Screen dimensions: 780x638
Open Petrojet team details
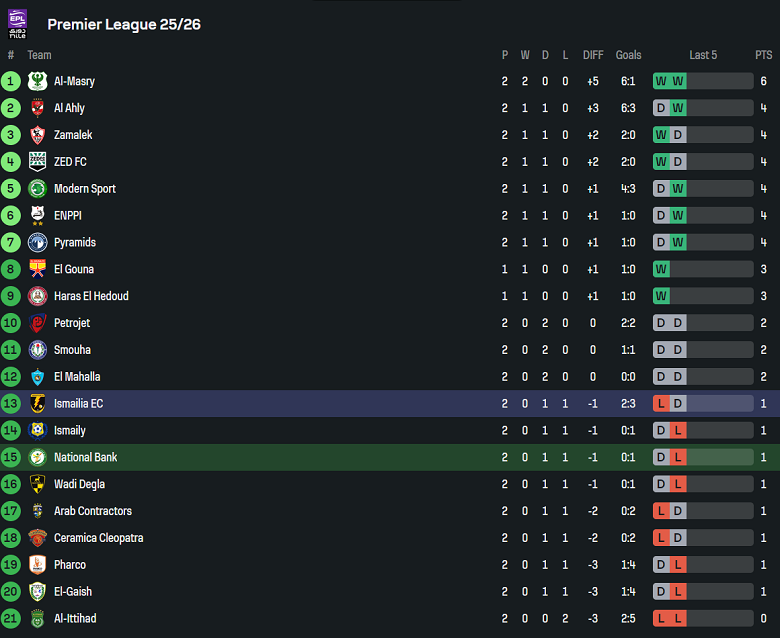click(x=72, y=324)
